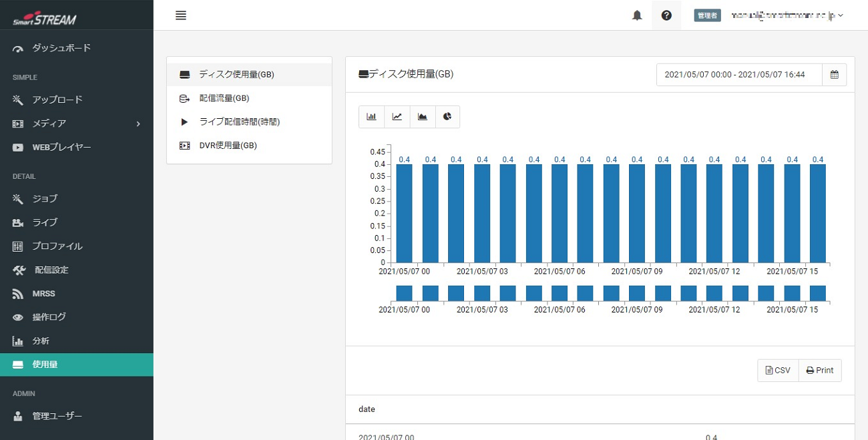Screen dimensions: 868x440
Task: Select DVR使用量(GB) usage item
Action: coord(228,145)
